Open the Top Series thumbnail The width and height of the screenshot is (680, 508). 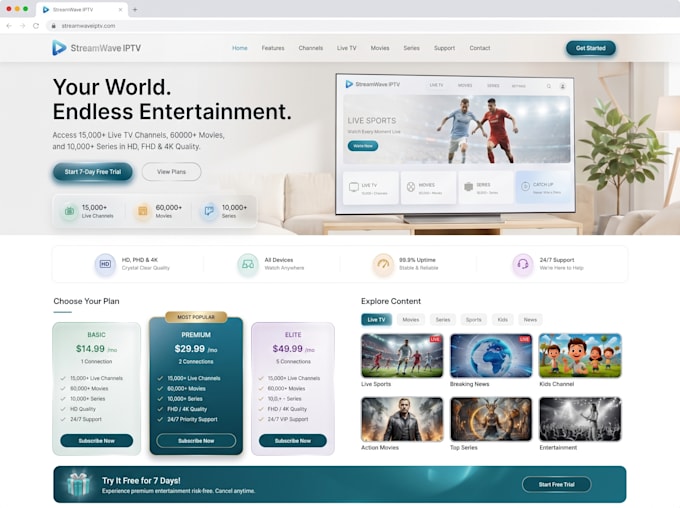(491, 419)
